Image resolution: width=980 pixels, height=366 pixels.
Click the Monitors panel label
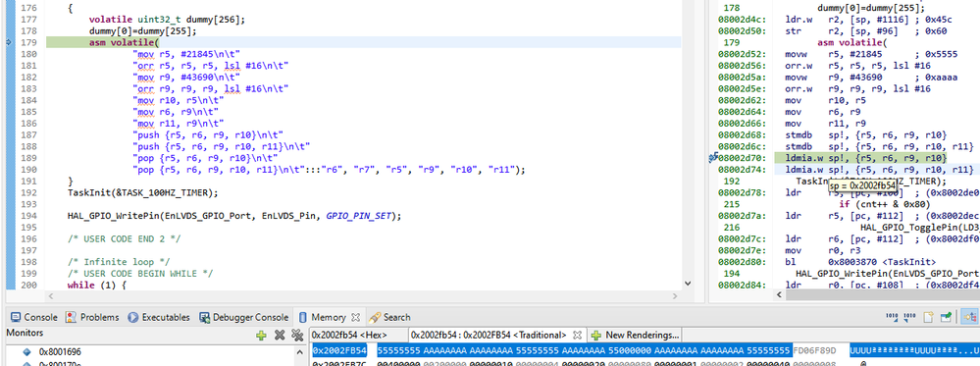25,334
